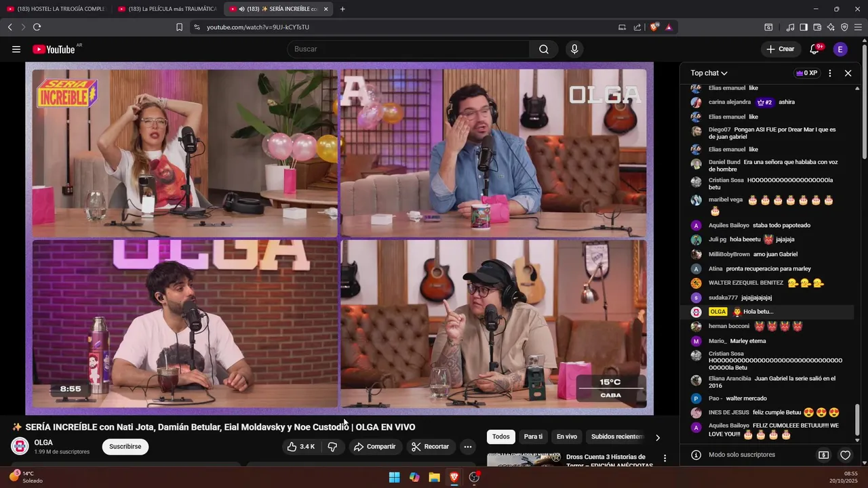This screenshot has width=868, height=488.
Task: Click Cristian Sosa username above maribel vega
Action: pyautogui.click(x=726, y=180)
